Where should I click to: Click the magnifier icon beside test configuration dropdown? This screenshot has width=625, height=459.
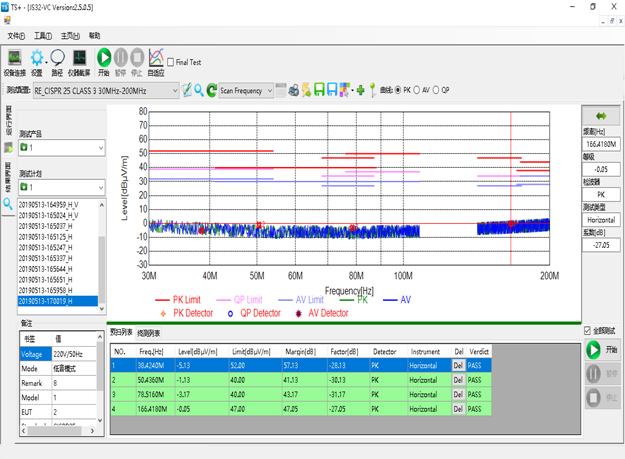(x=199, y=90)
